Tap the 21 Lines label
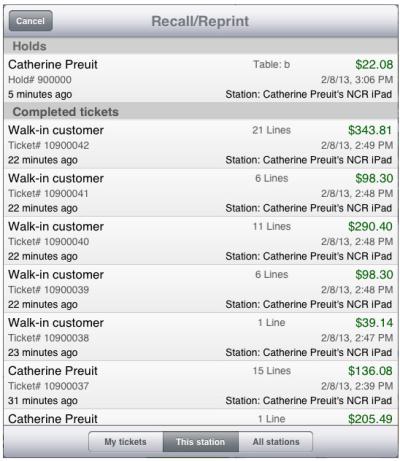This screenshot has height=461, width=400. click(x=272, y=130)
